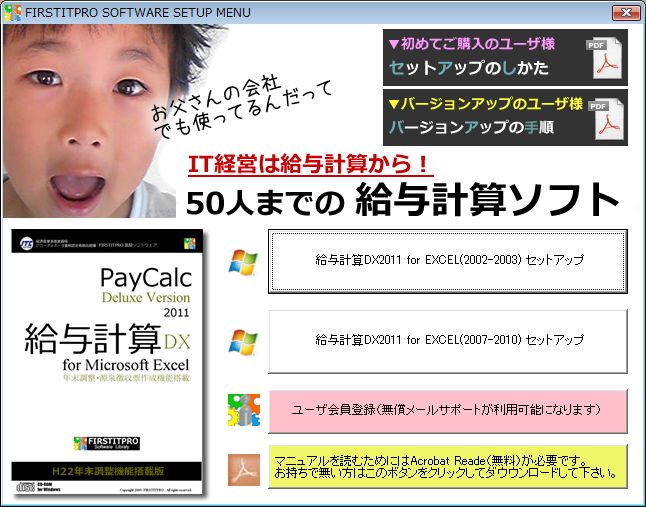Close the FIRSTITPRO setup menu window

626,13
